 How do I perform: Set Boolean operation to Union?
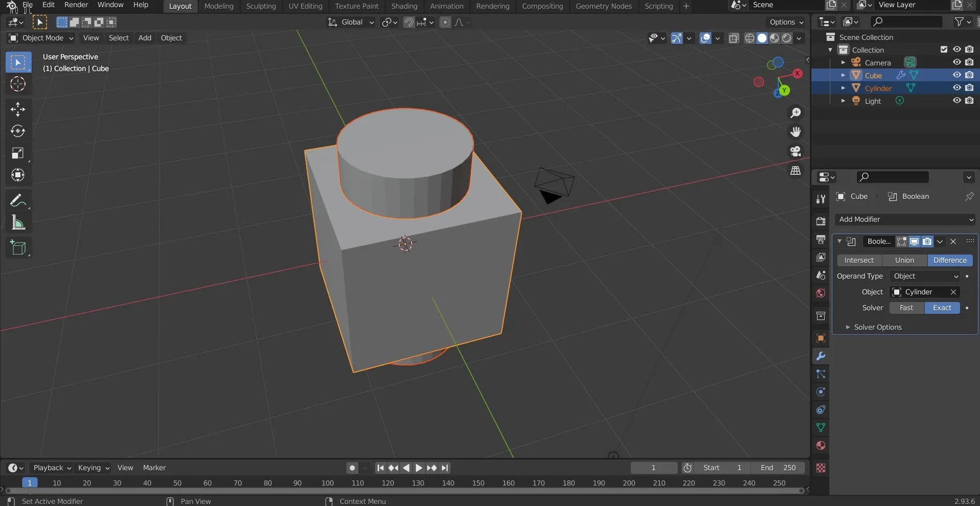click(905, 260)
